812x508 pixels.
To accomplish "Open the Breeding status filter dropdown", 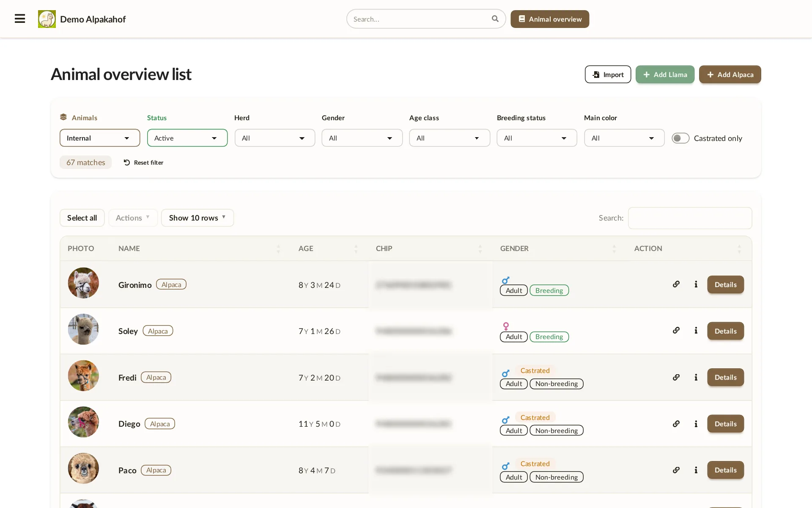I will 537,138.
